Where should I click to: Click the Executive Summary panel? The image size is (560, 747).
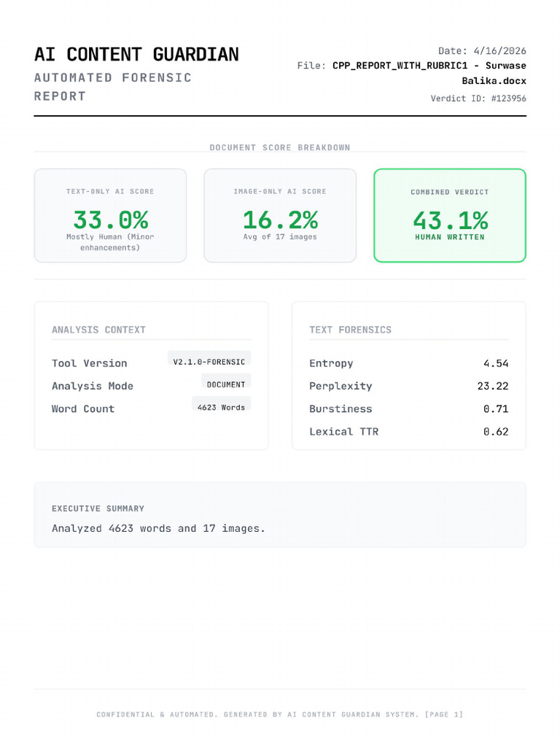click(x=280, y=515)
